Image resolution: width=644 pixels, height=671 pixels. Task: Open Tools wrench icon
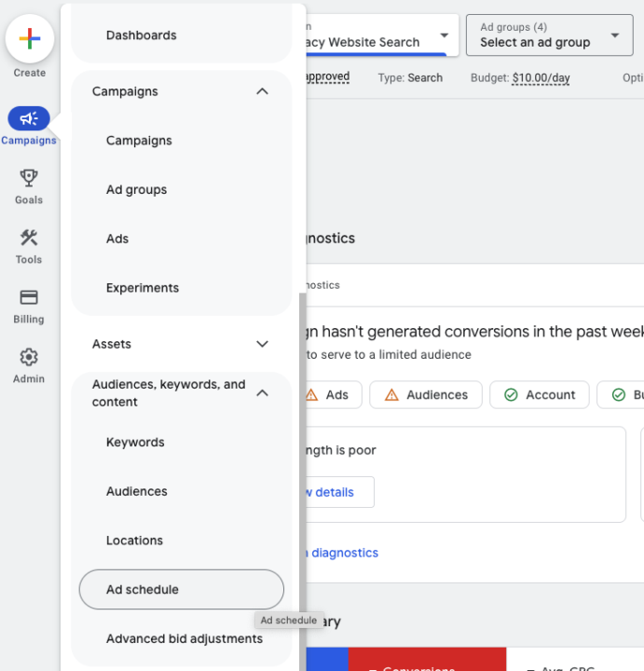(x=29, y=238)
